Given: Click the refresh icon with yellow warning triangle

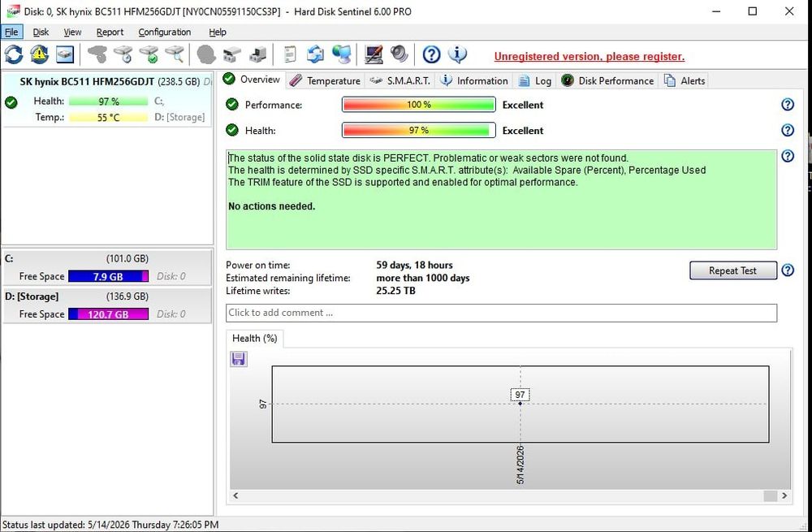Looking at the screenshot, I should [x=39, y=54].
